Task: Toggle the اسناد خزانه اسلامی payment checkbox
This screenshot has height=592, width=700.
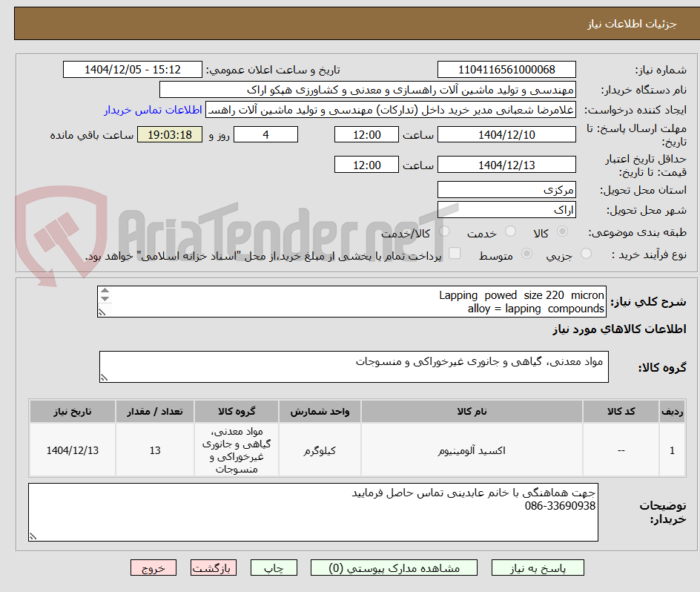Action: tap(455, 253)
